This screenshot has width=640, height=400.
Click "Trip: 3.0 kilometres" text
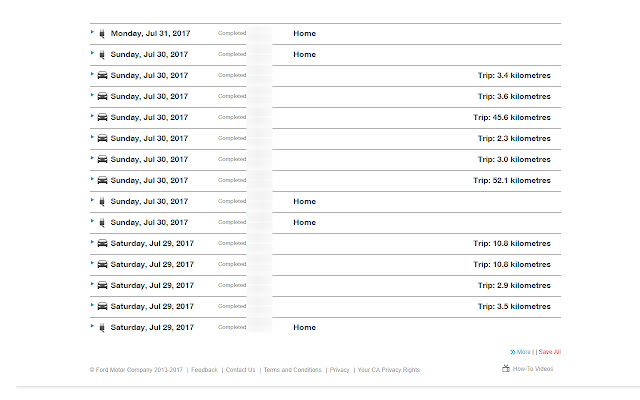coord(514,160)
